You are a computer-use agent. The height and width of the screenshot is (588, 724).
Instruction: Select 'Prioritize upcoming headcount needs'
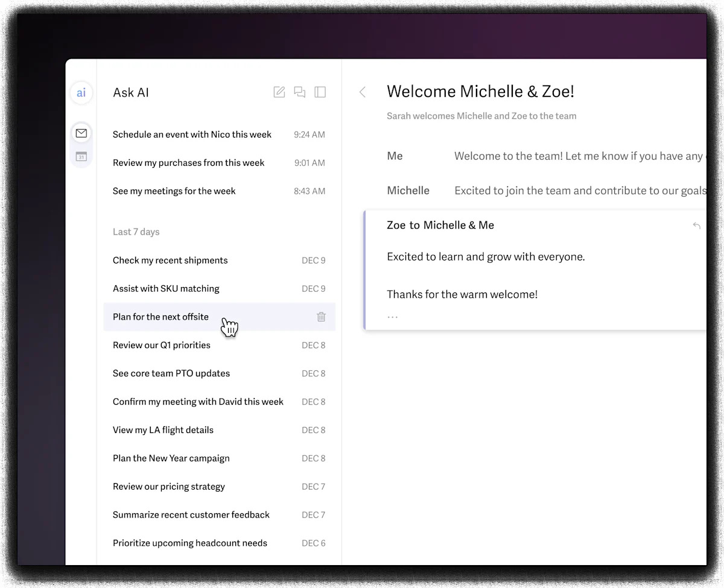coord(189,543)
